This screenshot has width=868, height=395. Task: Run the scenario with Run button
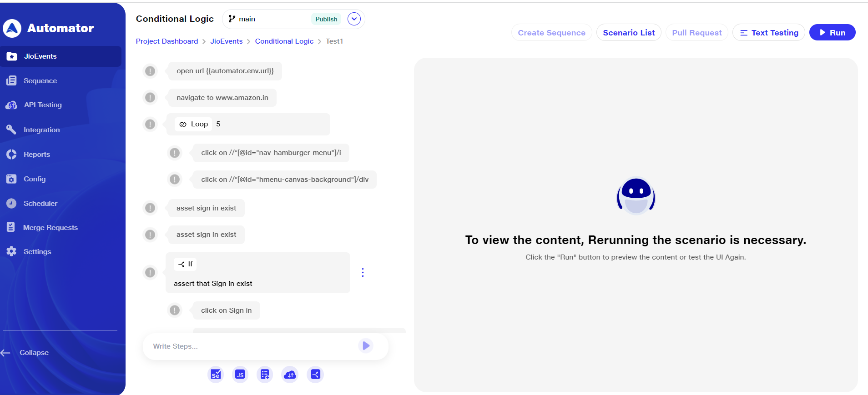point(833,33)
